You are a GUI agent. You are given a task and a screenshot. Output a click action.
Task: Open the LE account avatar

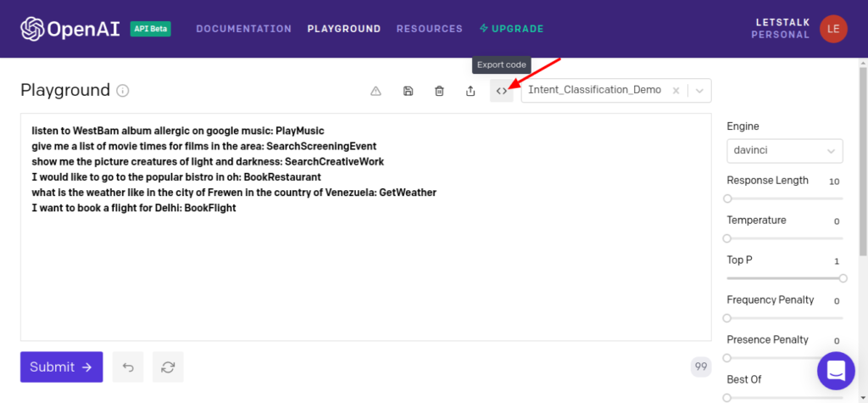834,29
